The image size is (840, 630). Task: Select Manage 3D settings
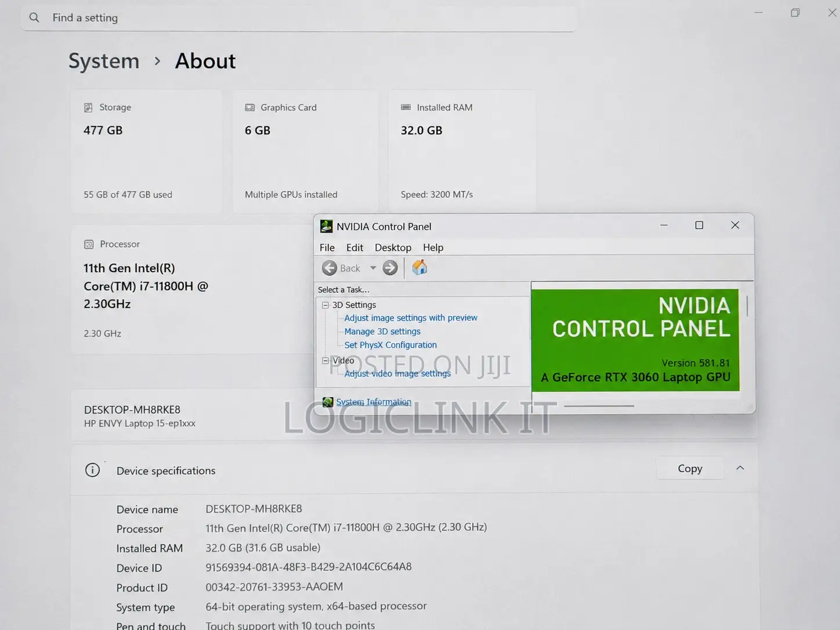click(x=382, y=331)
